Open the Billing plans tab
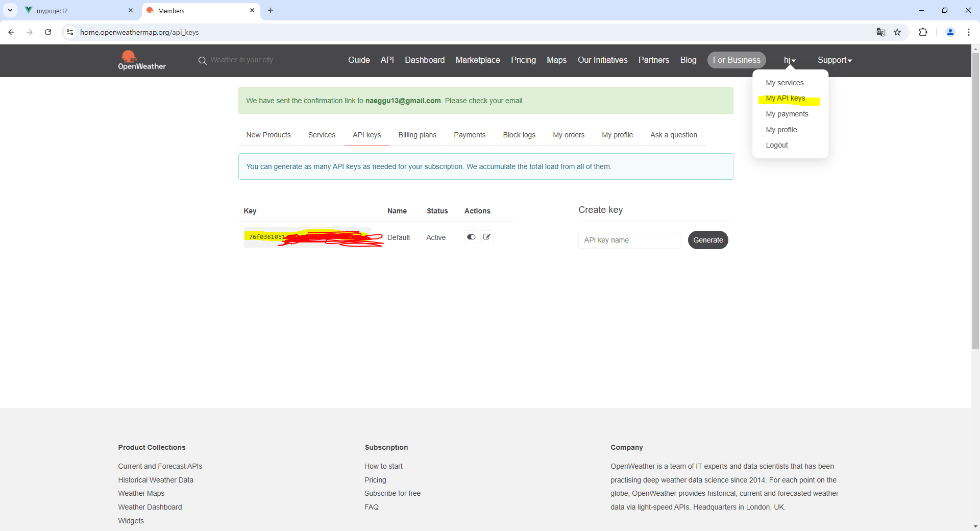Image resolution: width=980 pixels, height=531 pixels. [417, 135]
